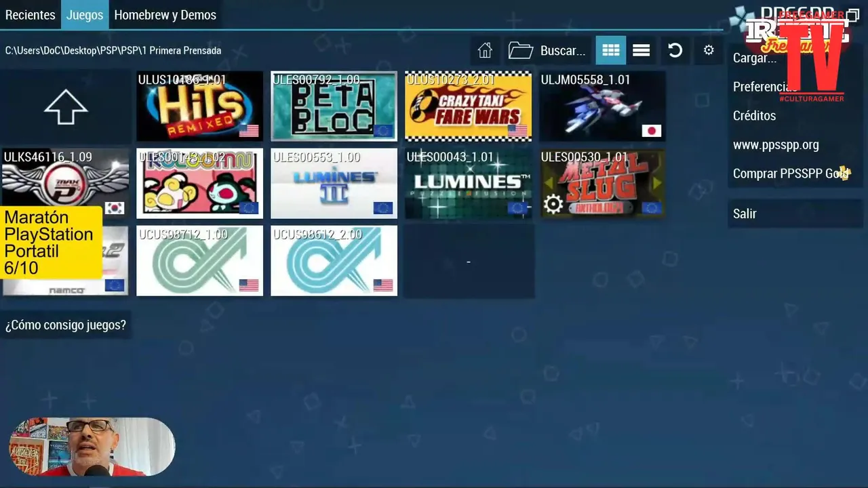Launch Kollon ULES00143 game
Image resolution: width=868 pixels, height=488 pixels.
tap(199, 184)
